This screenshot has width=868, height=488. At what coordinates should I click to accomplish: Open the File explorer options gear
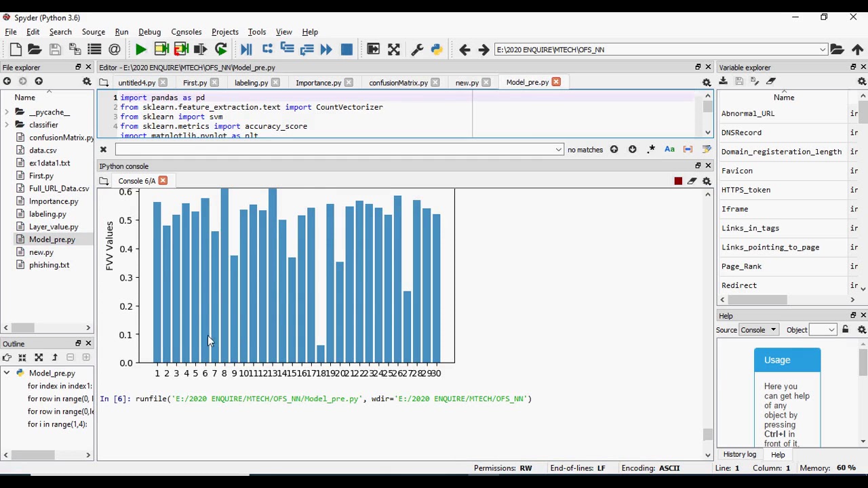pyautogui.click(x=87, y=81)
